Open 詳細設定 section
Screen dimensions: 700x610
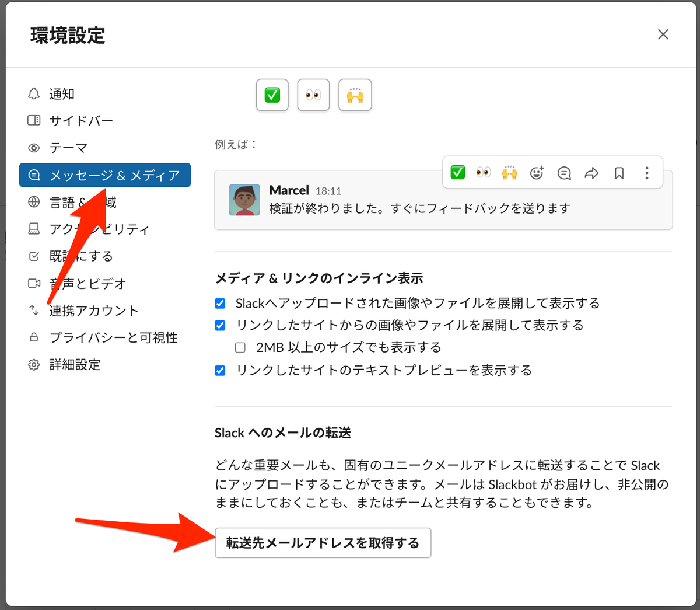pos(105,364)
